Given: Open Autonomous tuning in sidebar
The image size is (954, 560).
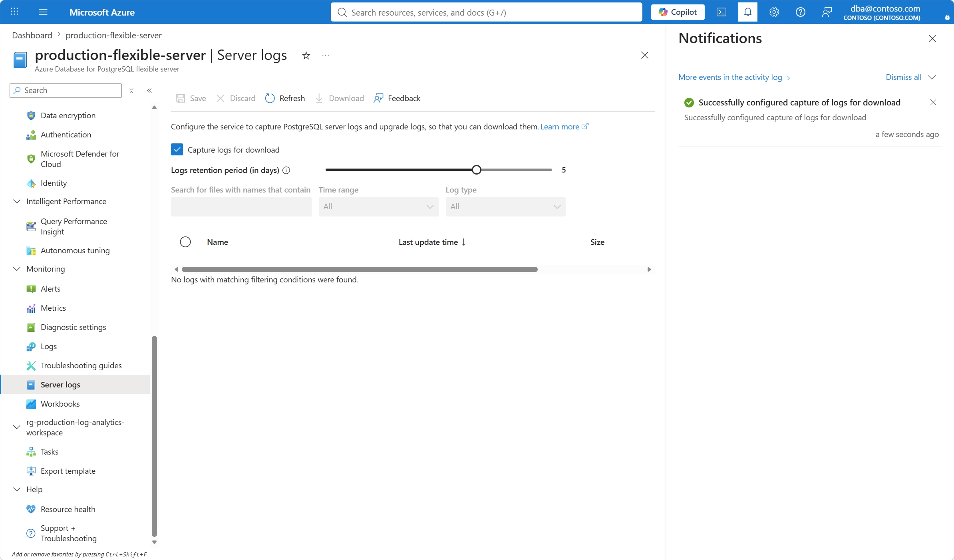Looking at the screenshot, I should [x=75, y=250].
